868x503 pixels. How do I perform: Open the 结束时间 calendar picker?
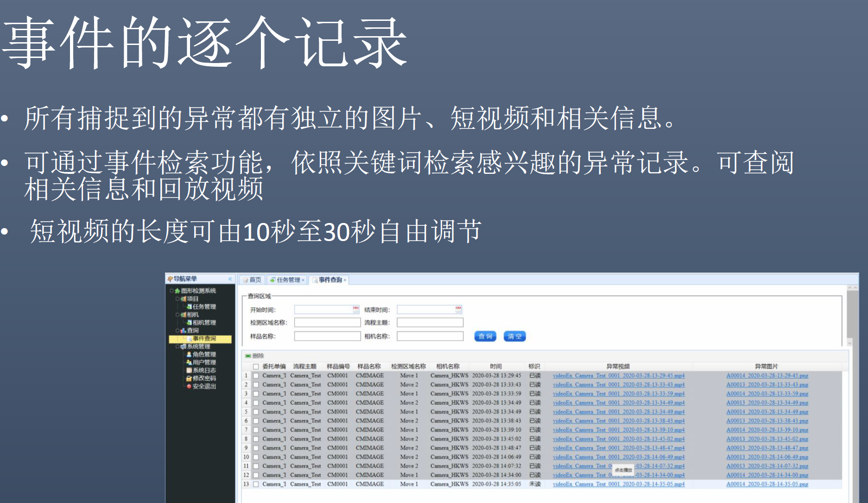click(x=458, y=309)
